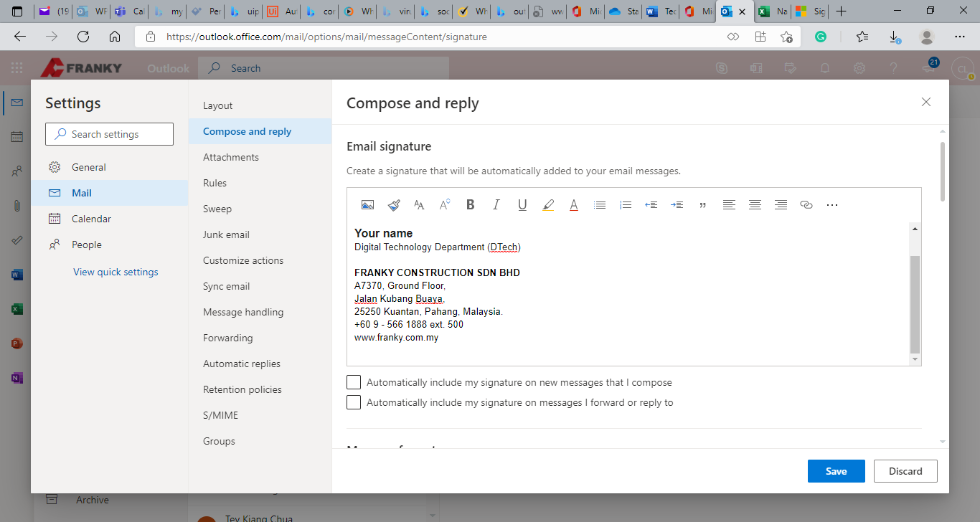Click the browser address bar URL
This screenshot has width=980, height=522.
point(326,37)
